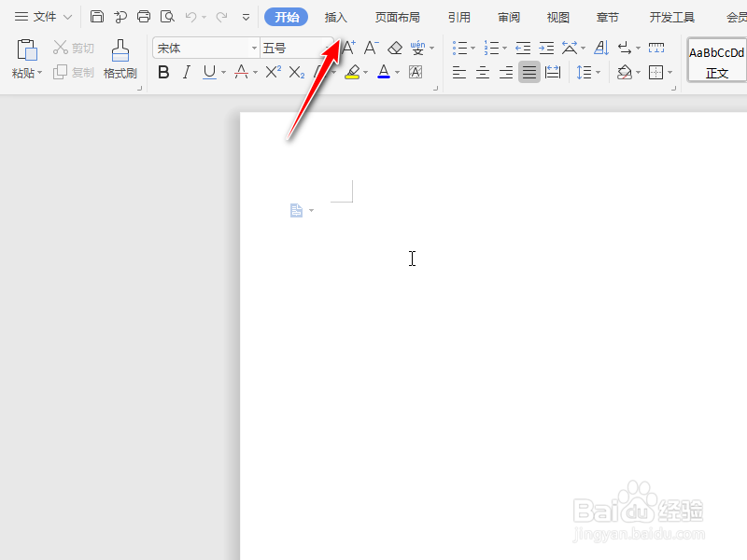Click the paragraph shading bucket icon
The image size is (747, 560).
(625, 73)
